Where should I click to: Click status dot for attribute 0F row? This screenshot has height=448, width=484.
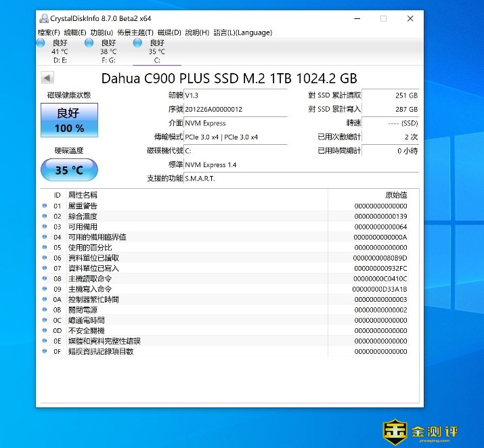coord(45,352)
